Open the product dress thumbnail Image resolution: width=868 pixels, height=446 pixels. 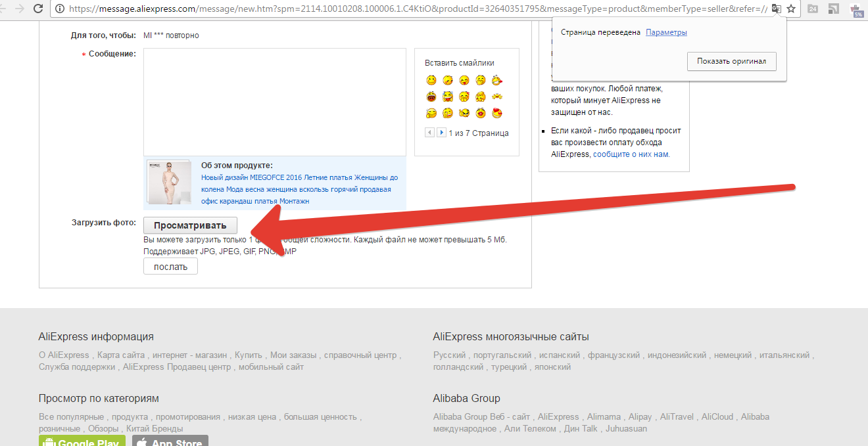click(x=169, y=183)
